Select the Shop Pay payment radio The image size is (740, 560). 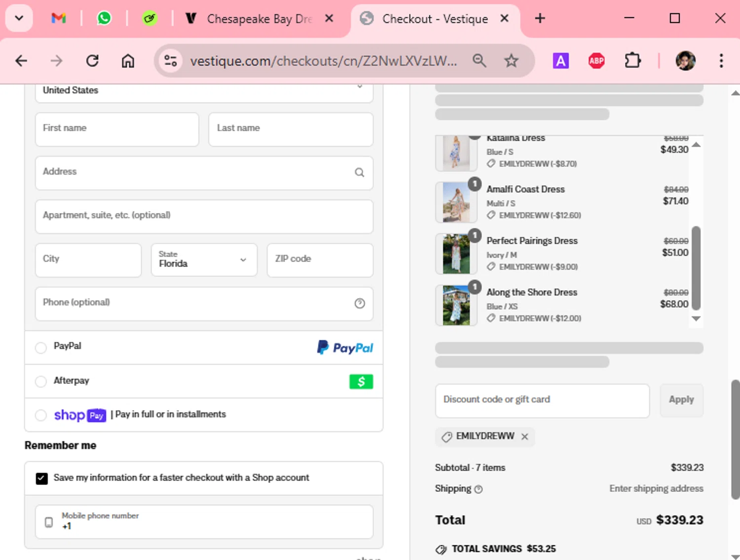click(x=41, y=415)
